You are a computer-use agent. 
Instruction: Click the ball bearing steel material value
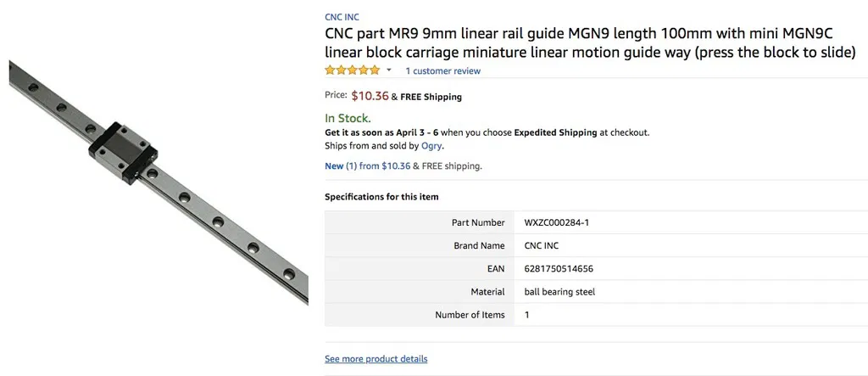[559, 292]
